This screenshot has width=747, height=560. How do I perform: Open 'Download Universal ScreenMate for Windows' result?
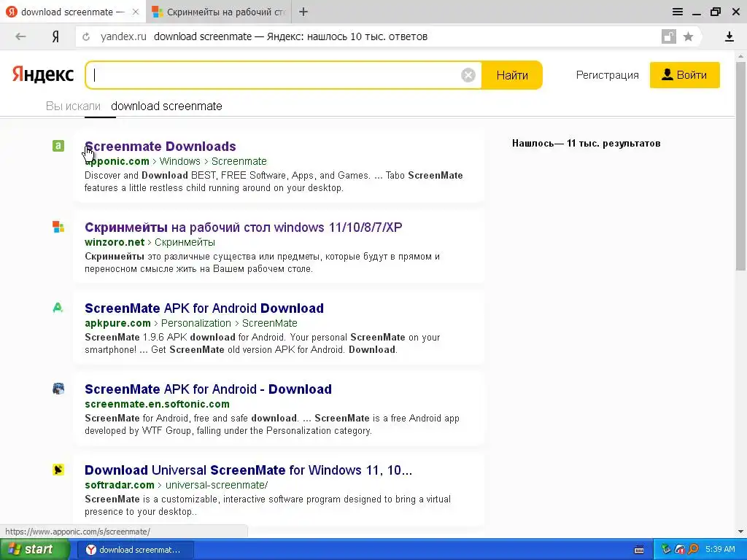[x=248, y=470]
